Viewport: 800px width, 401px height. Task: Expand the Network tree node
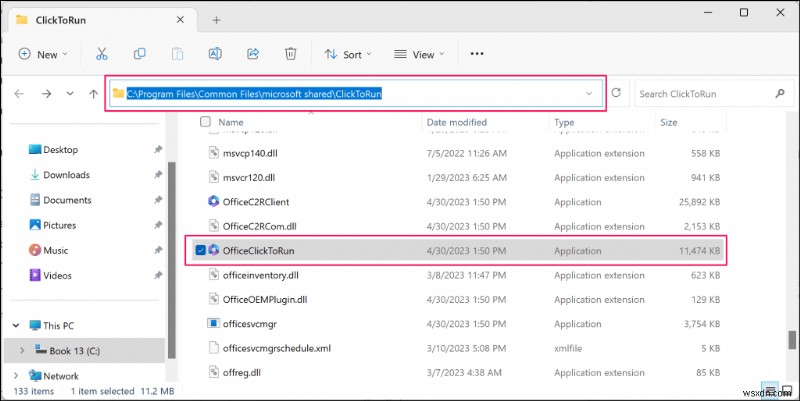(16, 375)
